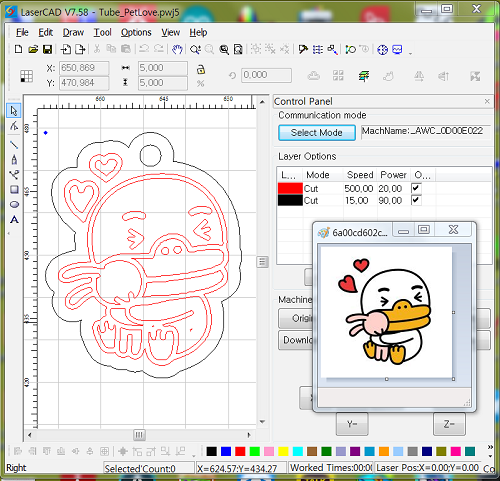This screenshot has width=500, height=481.
Task: Click the Zoom to page icon
Action: pyautogui.click(x=238, y=49)
